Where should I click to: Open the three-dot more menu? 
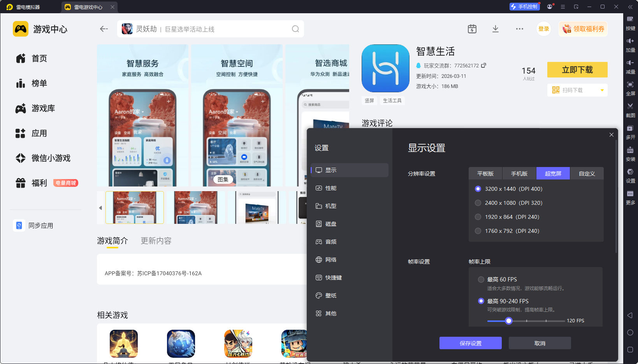(x=520, y=29)
